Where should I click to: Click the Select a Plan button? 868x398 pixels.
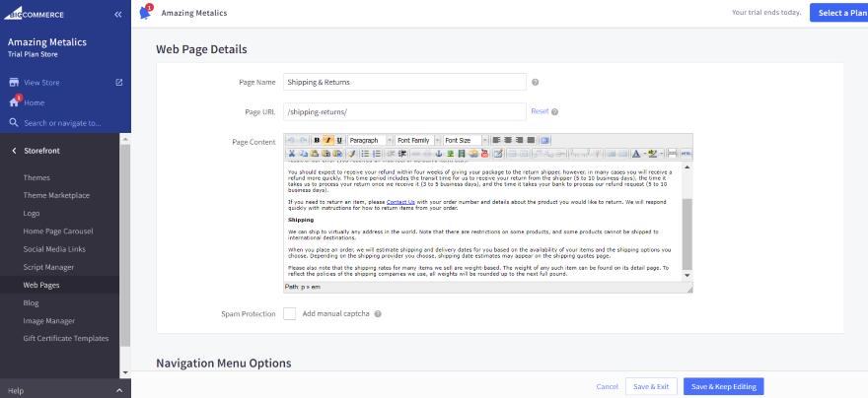pyautogui.click(x=839, y=13)
